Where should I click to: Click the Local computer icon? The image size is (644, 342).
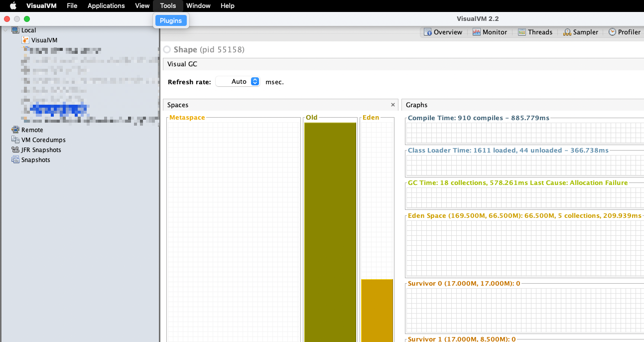pos(15,30)
